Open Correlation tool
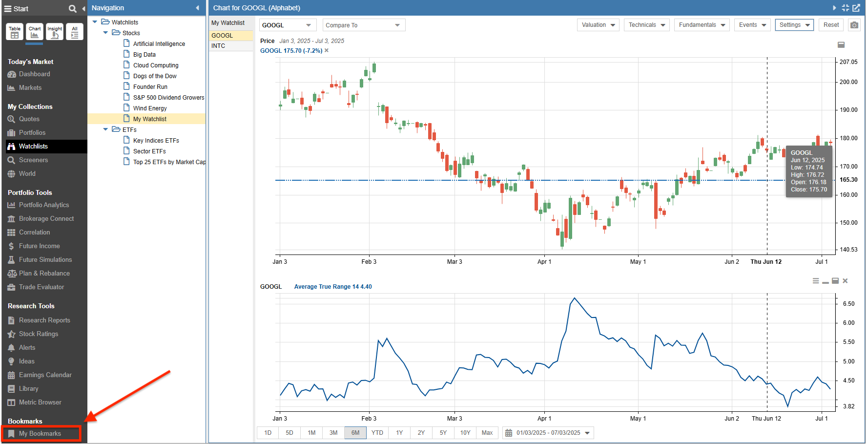868x446 pixels. point(29,233)
